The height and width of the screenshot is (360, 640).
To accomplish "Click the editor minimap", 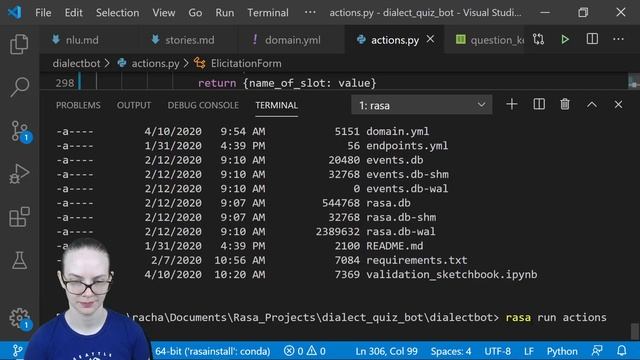I will click(x=633, y=82).
